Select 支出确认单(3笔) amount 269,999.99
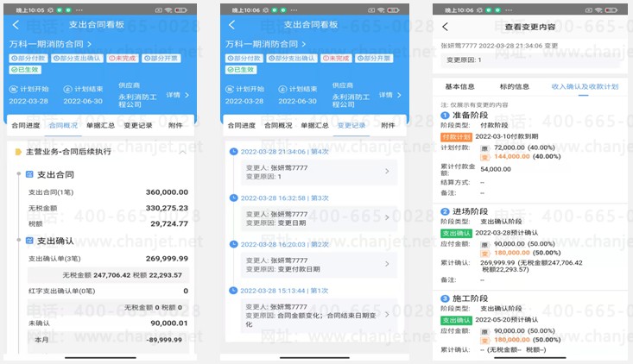This screenshot has height=364, width=633. pos(167,259)
